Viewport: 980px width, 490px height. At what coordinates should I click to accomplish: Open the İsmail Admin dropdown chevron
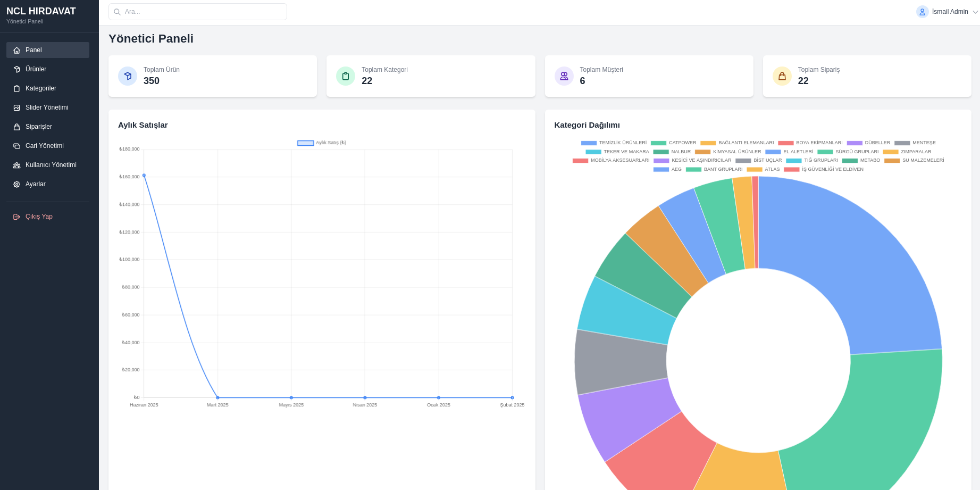(x=975, y=12)
